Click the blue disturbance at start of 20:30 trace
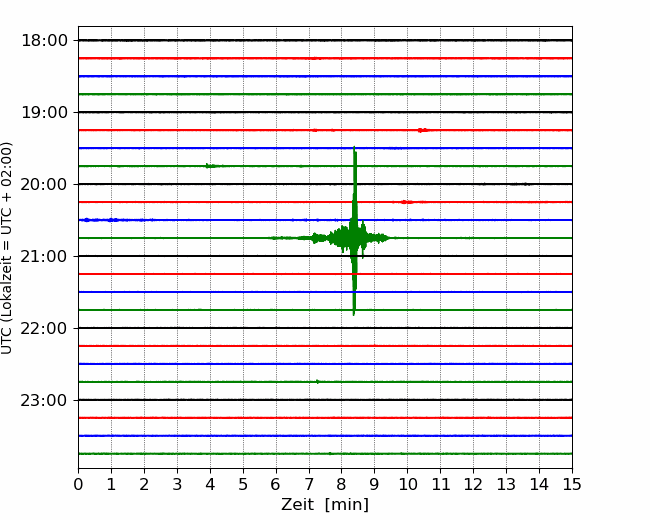The height and width of the screenshot is (520, 650). coord(99,220)
